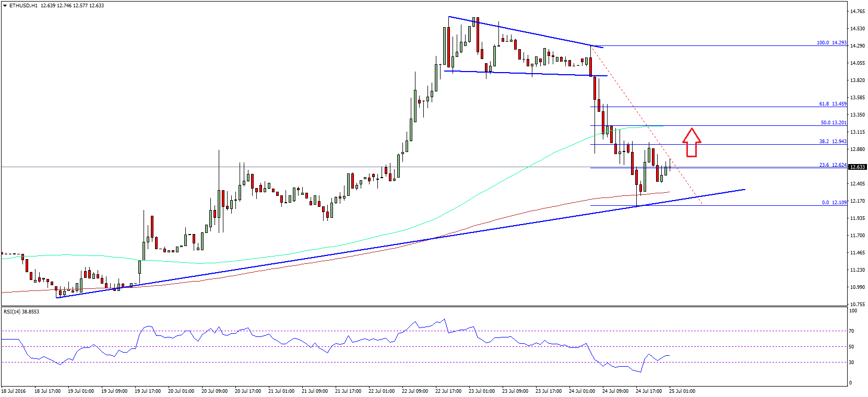Click the 20 Jul 09:00 time label
This screenshot has width=868, height=397.
tap(215, 391)
